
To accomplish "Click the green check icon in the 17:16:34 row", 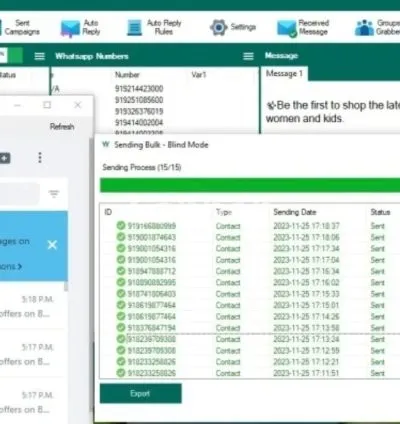I will coord(121,271).
